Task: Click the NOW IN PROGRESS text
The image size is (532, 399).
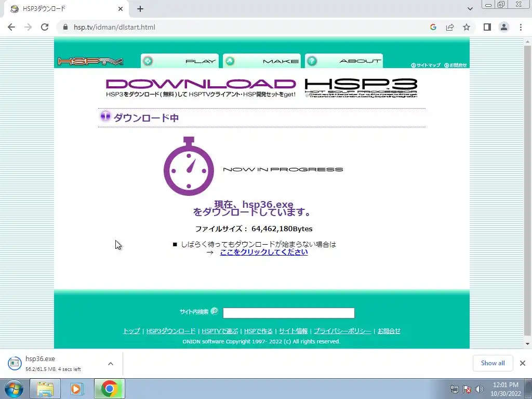Action: pos(283,169)
